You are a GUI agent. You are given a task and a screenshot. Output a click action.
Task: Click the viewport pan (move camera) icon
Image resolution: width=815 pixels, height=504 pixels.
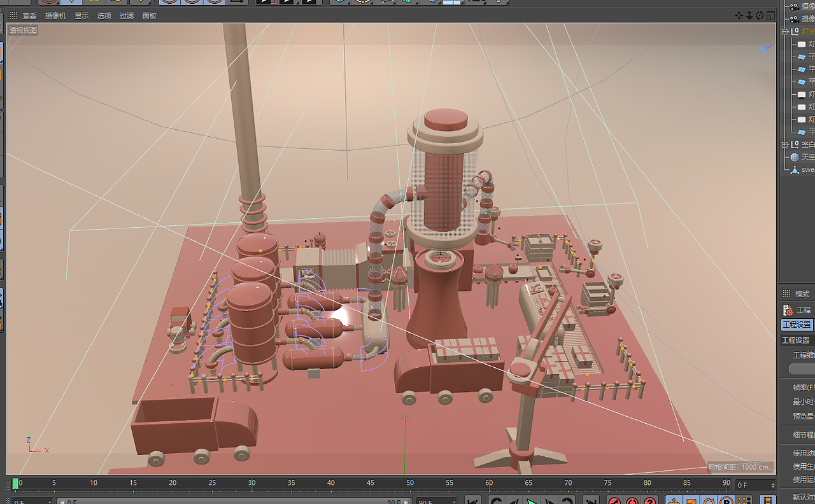(739, 15)
